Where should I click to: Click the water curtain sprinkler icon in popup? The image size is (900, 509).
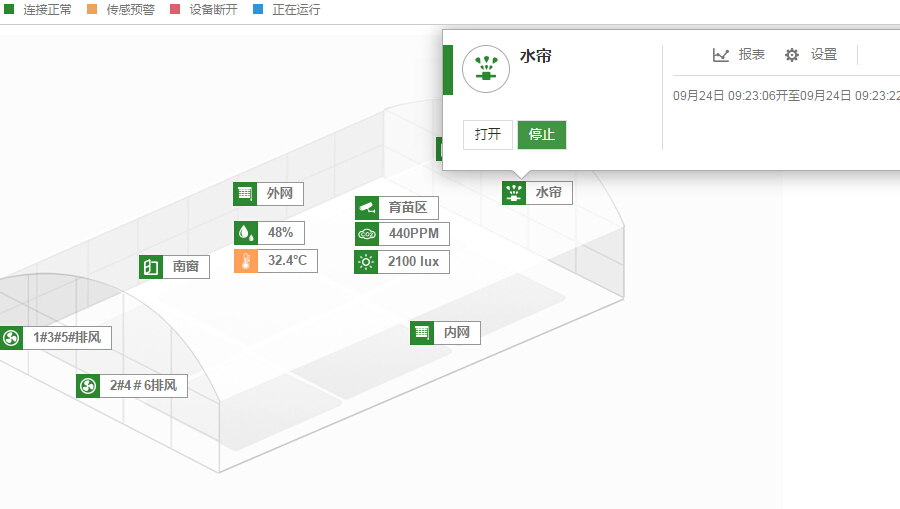(x=486, y=69)
